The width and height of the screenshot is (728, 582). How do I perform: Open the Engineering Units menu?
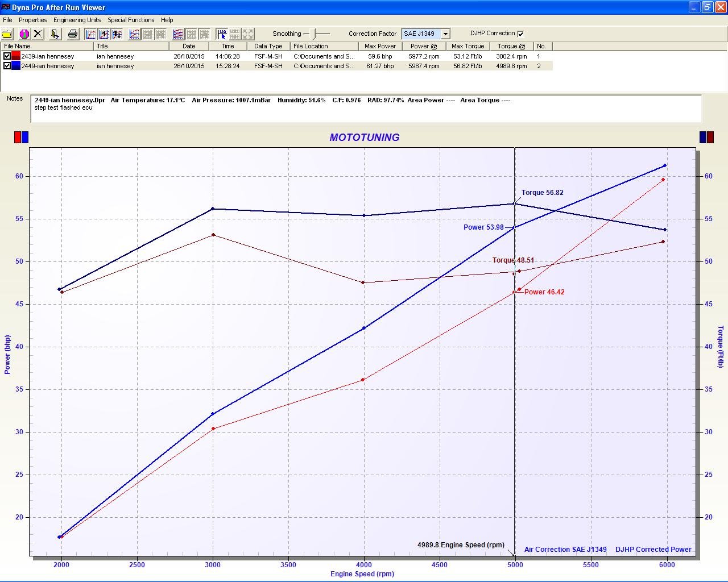click(77, 20)
